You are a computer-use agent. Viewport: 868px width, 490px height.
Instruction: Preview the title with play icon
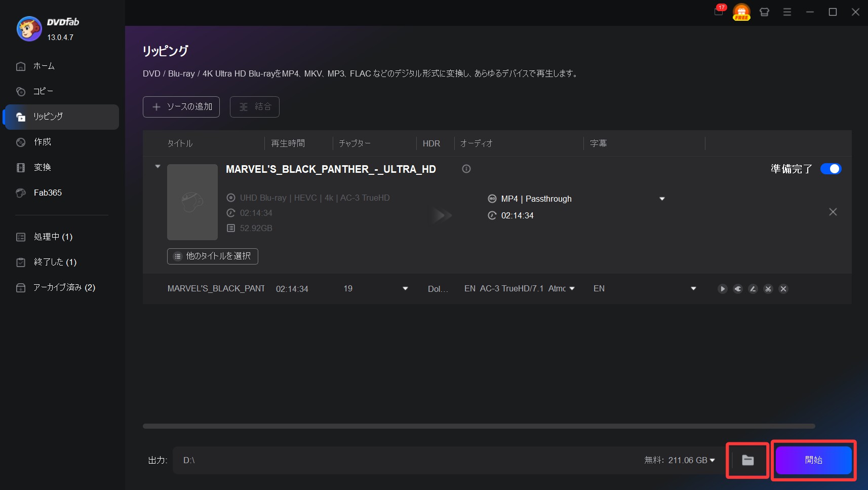point(723,289)
